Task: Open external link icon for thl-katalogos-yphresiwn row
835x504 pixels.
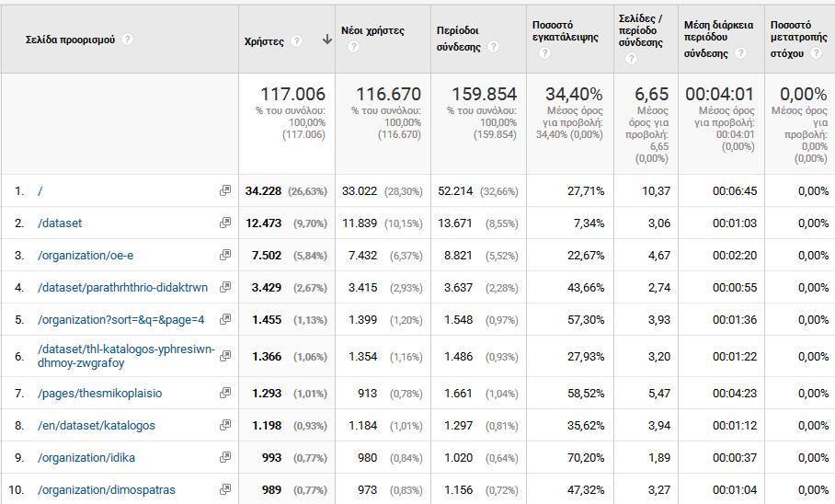Action: tap(225, 355)
